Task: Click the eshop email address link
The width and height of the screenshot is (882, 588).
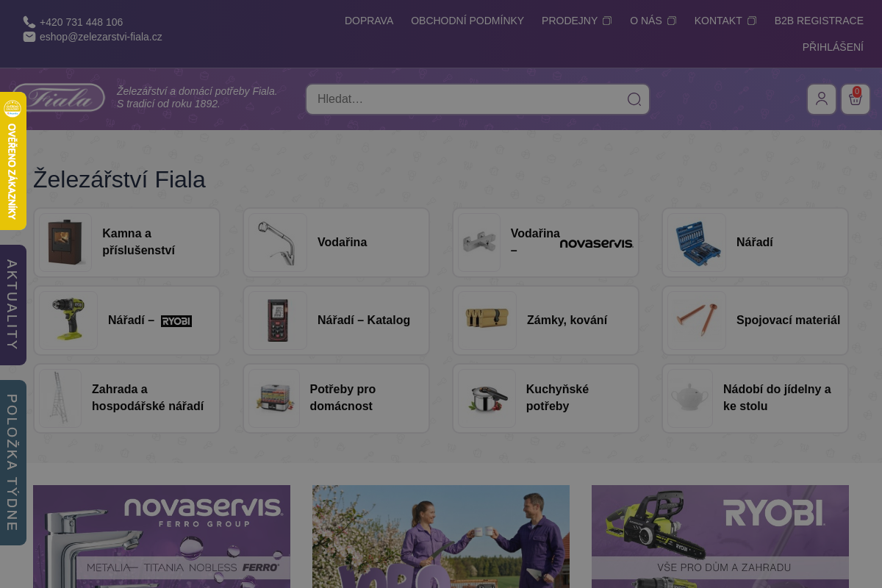Action: 101,37
